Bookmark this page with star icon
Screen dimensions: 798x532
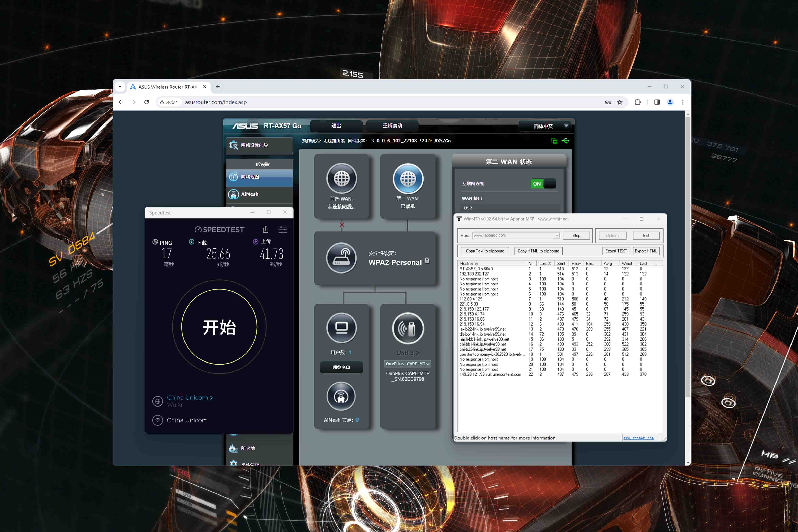point(620,102)
